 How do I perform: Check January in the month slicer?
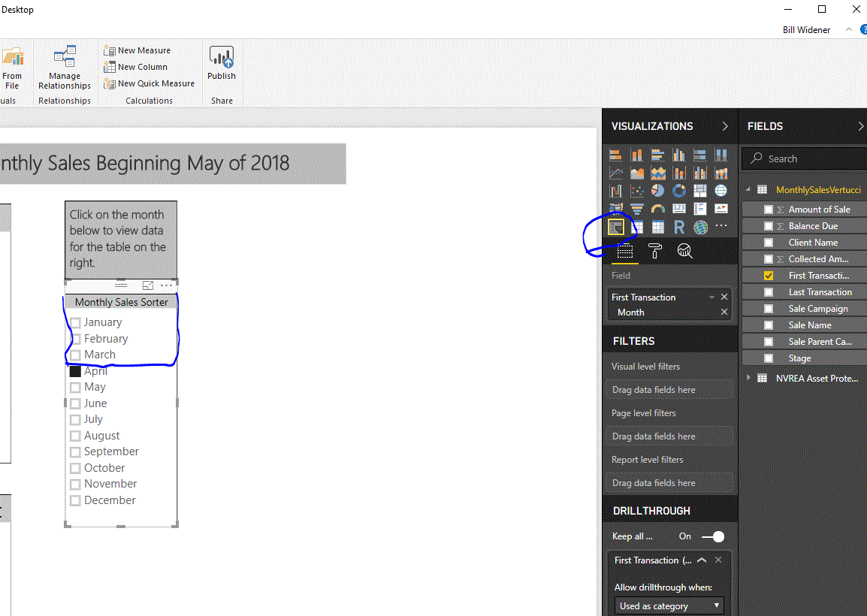point(75,322)
